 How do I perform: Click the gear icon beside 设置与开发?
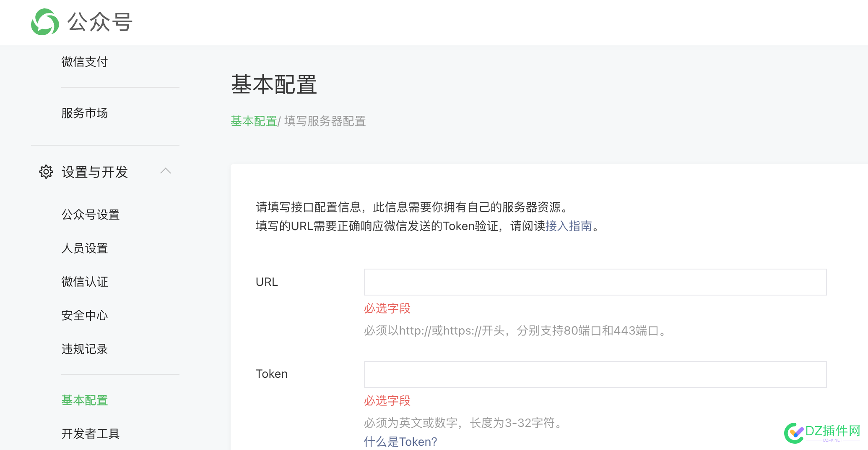(46, 172)
